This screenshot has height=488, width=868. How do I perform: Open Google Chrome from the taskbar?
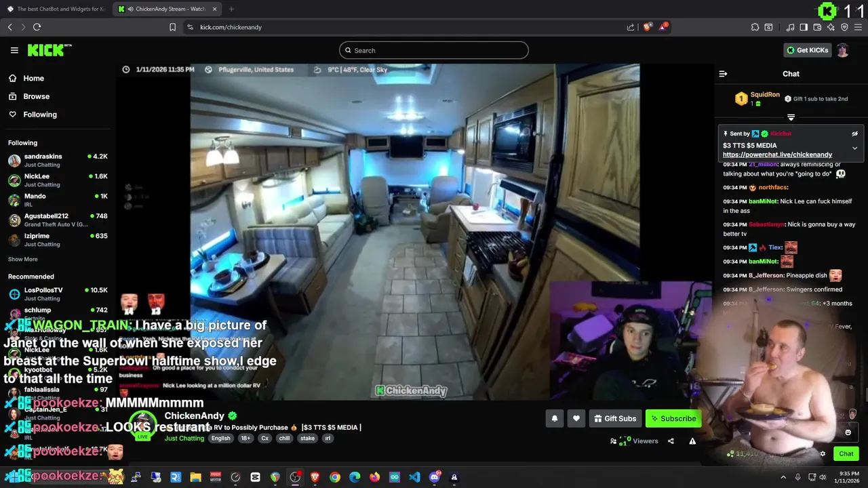pos(335,477)
